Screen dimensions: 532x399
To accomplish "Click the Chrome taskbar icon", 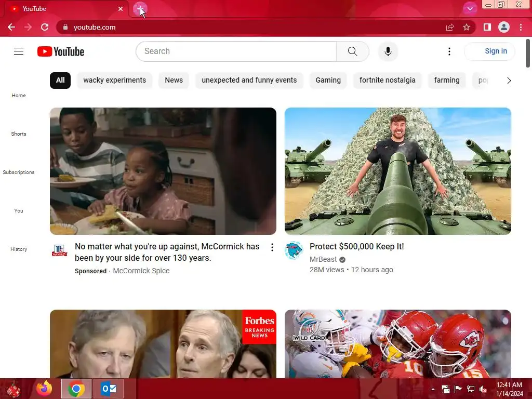I will [x=76, y=389].
